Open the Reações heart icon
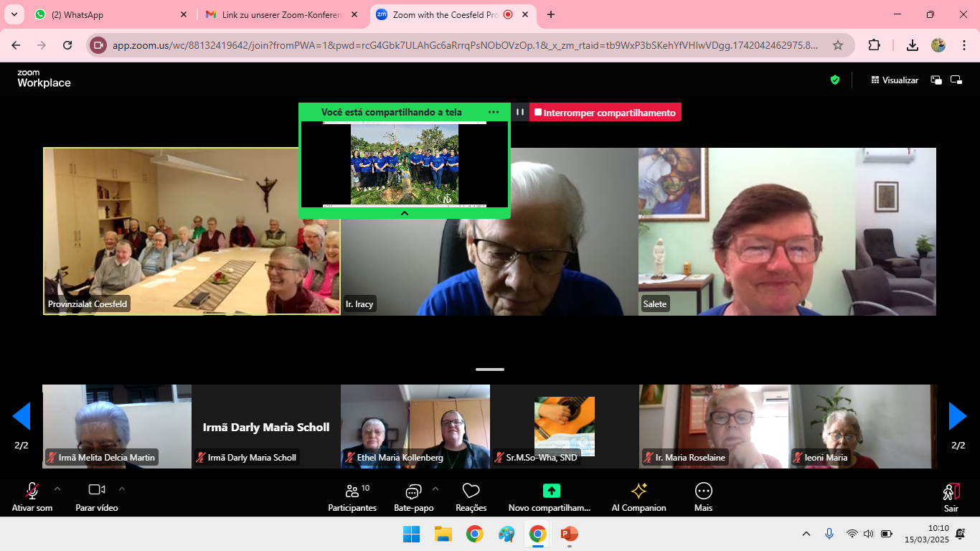The width and height of the screenshot is (980, 551). click(x=471, y=491)
